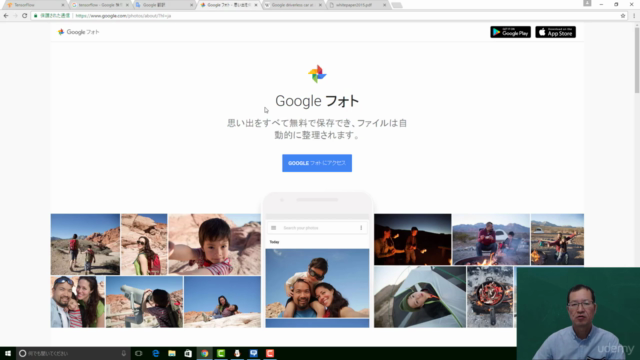Click the address bar URL field
The image size is (640, 360).
point(327,16)
